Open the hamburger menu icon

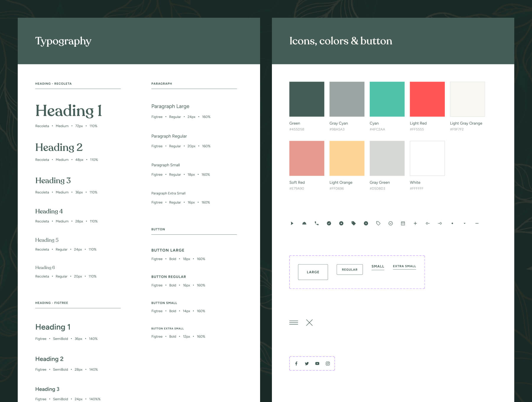point(293,322)
